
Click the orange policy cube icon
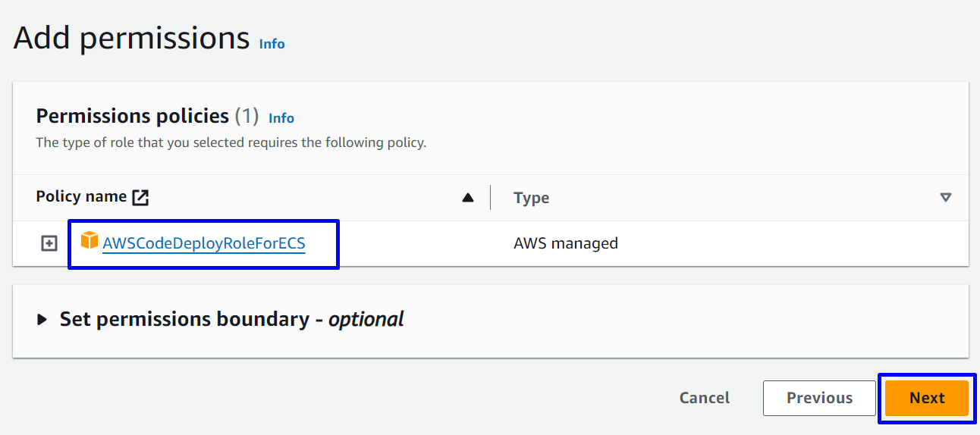(90, 241)
